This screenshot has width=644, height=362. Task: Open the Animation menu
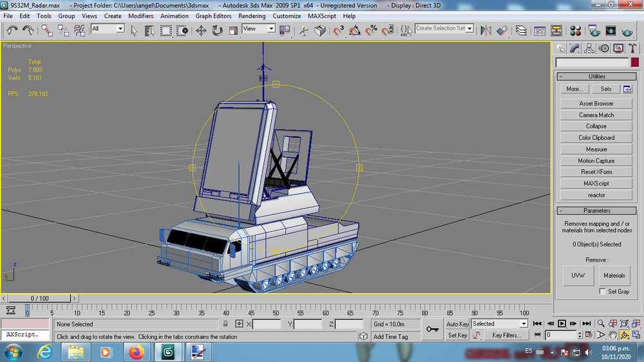[x=174, y=16]
